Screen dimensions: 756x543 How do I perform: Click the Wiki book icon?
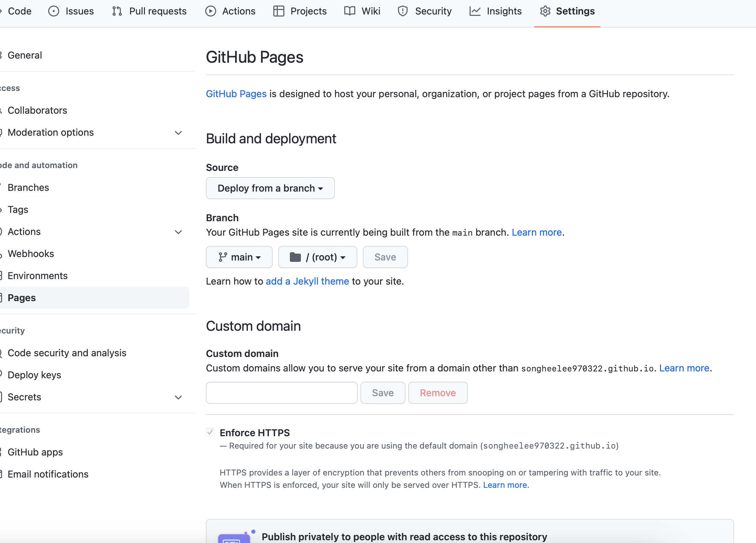click(350, 11)
